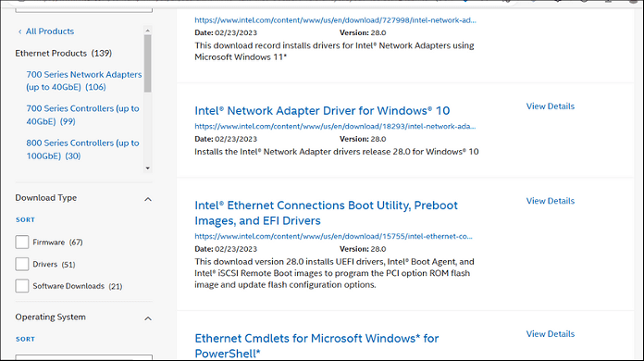The image size is (644, 361).
Task: View Details for Windows 10 network driver
Action: pyautogui.click(x=551, y=106)
